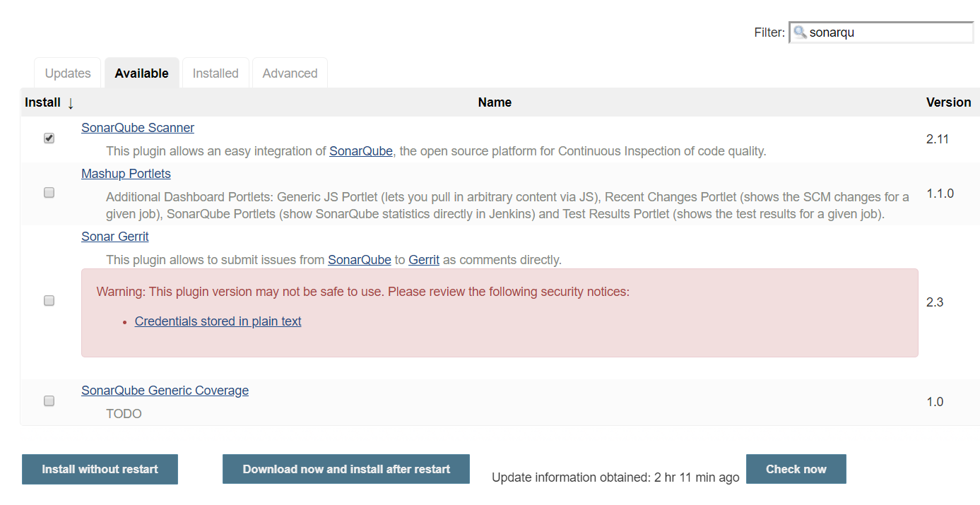
Task: Switch to the Updates tab
Action: coord(68,73)
